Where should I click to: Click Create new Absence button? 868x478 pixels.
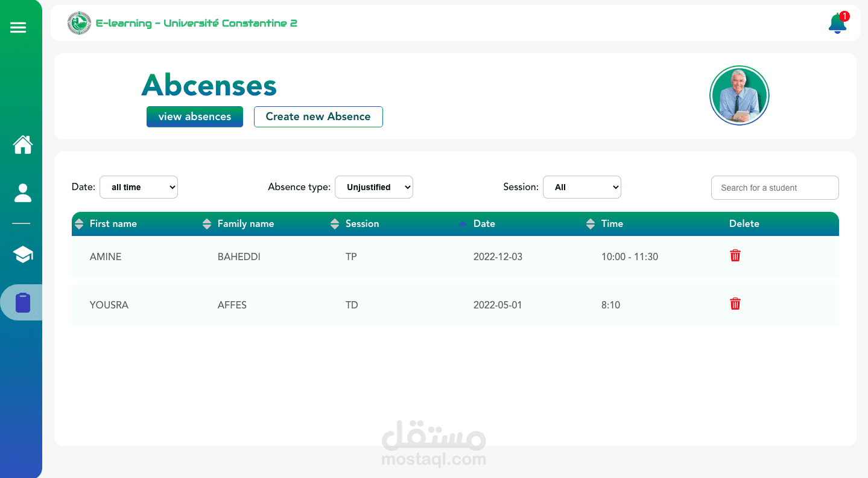click(x=318, y=116)
